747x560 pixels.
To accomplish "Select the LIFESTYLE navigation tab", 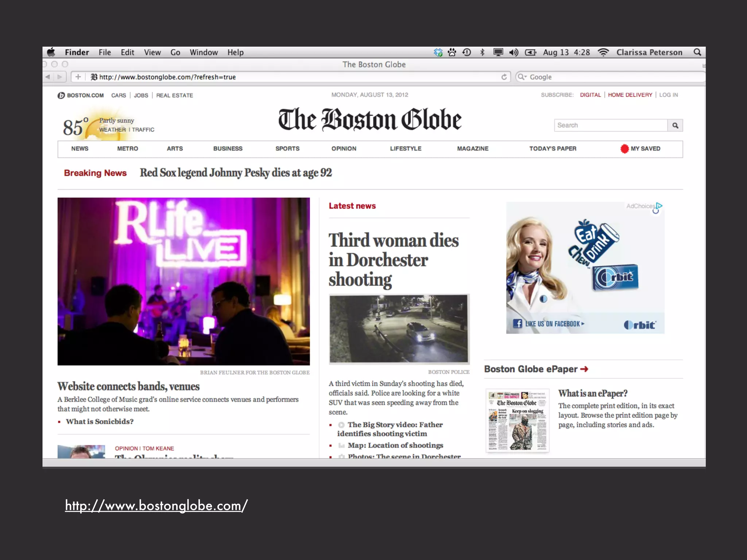I will 406,149.
